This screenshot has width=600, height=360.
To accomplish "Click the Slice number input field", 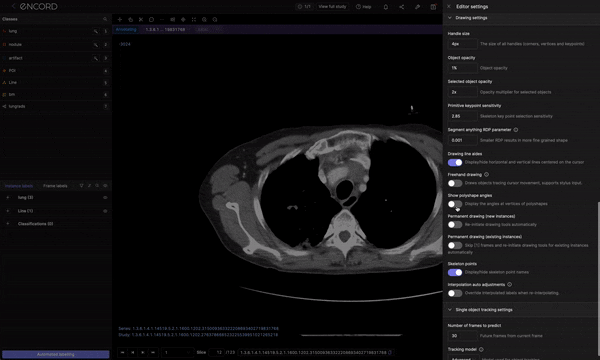I will (x=216, y=352).
